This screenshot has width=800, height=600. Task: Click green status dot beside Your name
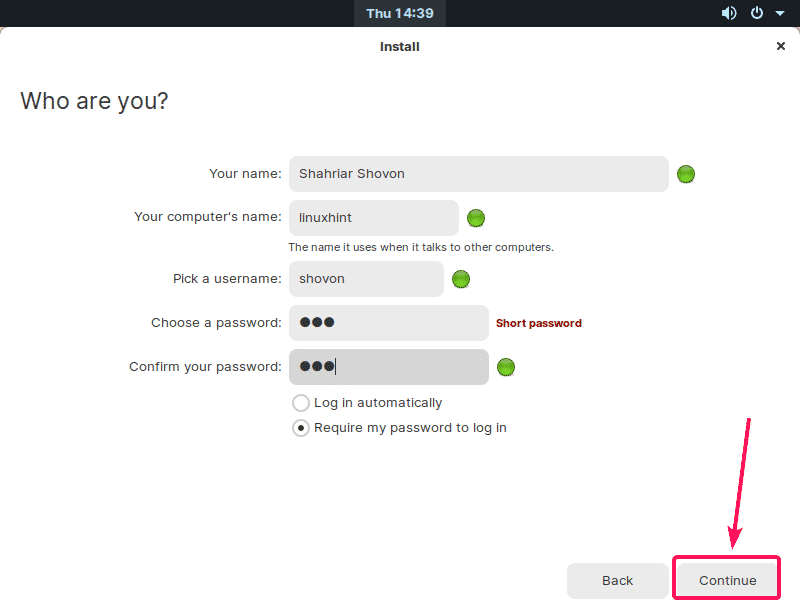(x=686, y=174)
